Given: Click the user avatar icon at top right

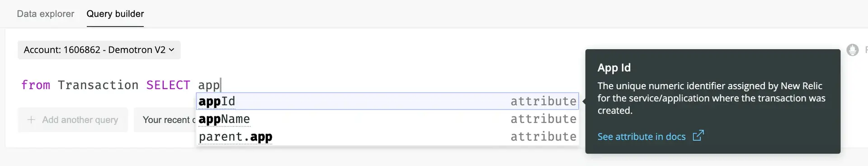Looking at the screenshot, I should [x=853, y=50].
